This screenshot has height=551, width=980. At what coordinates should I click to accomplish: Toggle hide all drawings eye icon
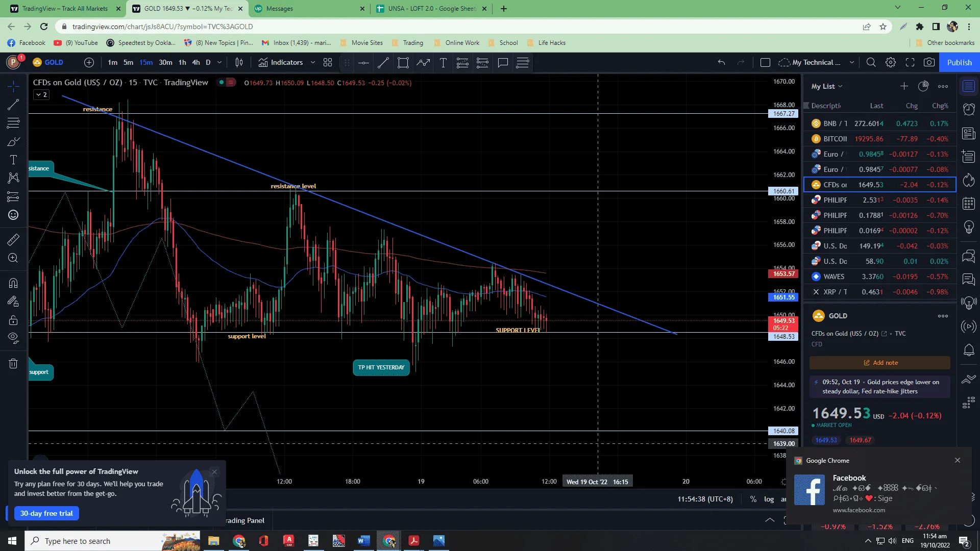coord(13,338)
